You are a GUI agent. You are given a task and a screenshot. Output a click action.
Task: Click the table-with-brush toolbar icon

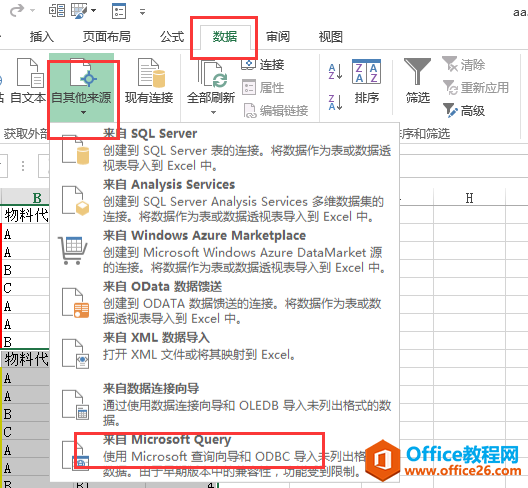click(79, 11)
